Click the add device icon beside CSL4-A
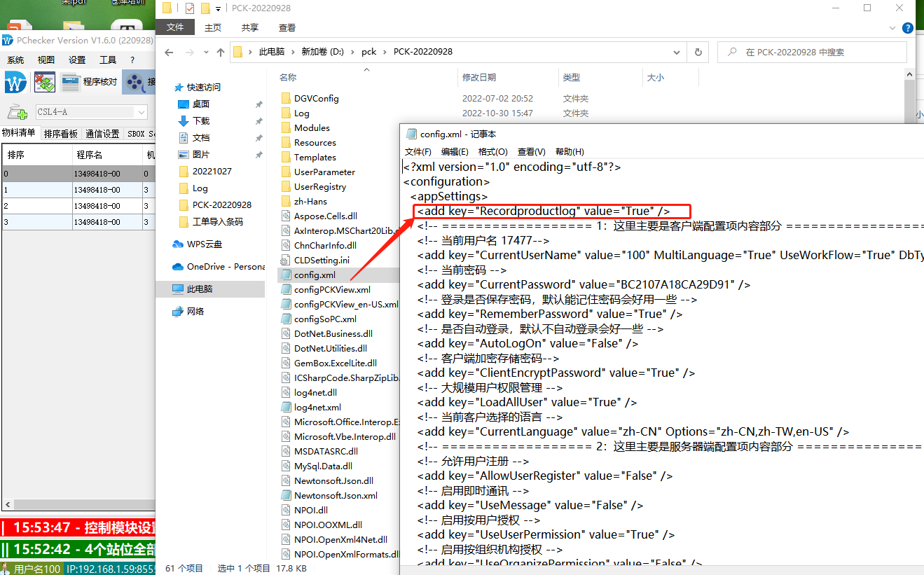This screenshot has width=924, height=575. (17, 112)
